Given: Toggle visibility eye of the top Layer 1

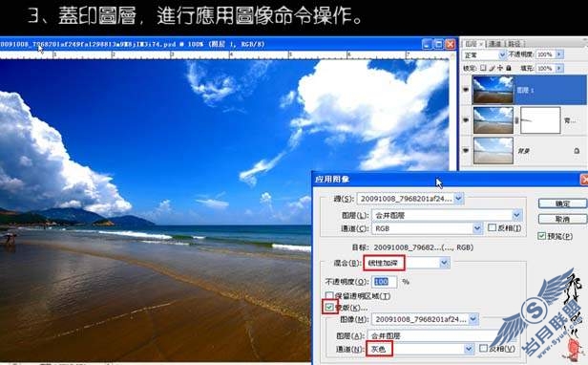Looking at the screenshot, I should 466,90.
